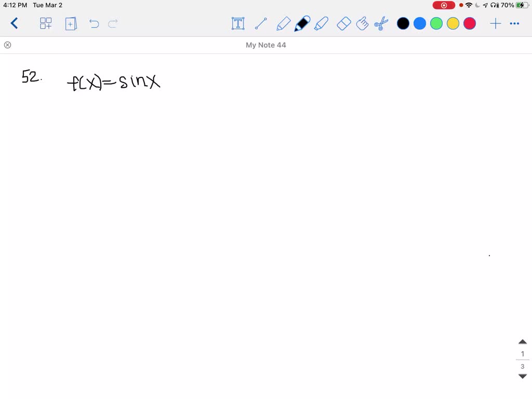Image resolution: width=532 pixels, height=399 pixels.
Task: Add a new page to the note
Action: (71, 23)
